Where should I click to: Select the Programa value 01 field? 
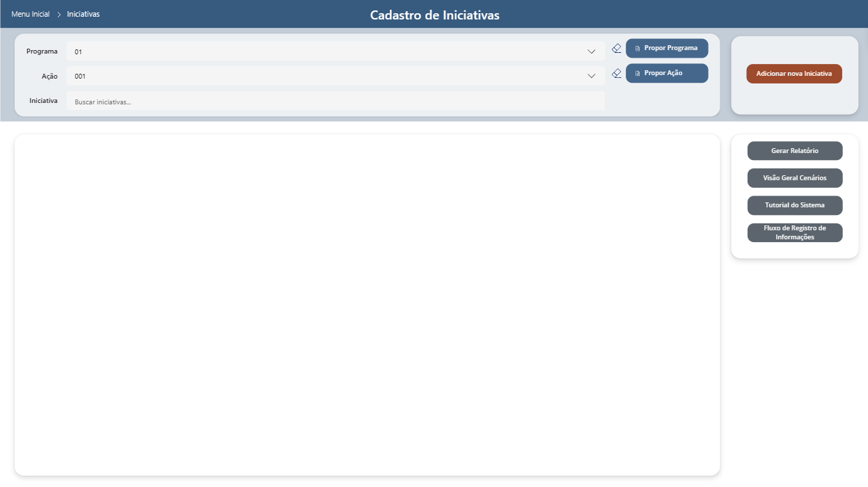click(278, 51)
